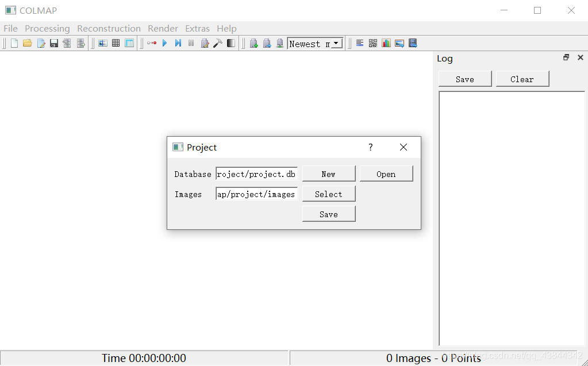Click the Pause reconstruction icon

(x=191, y=43)
